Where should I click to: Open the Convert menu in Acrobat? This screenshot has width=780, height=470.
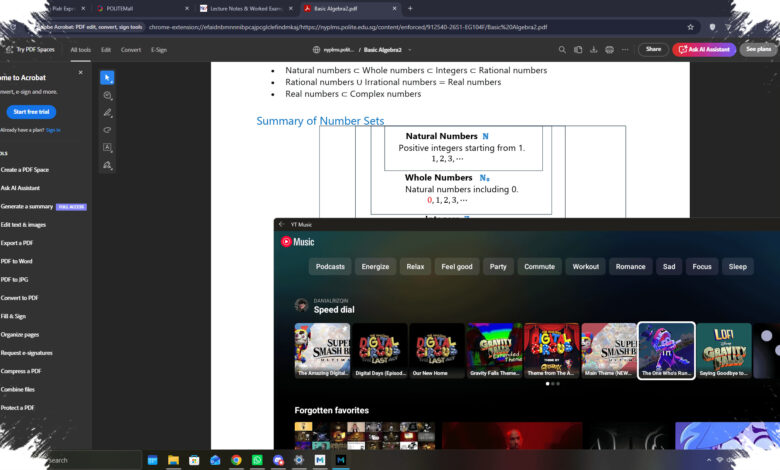click(131, 50)
